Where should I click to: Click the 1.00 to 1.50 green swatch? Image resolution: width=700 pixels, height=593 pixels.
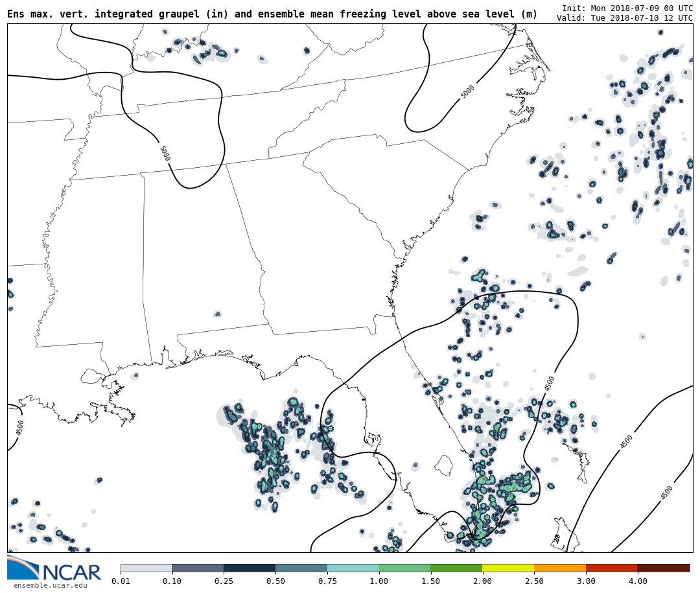point(405,568)
